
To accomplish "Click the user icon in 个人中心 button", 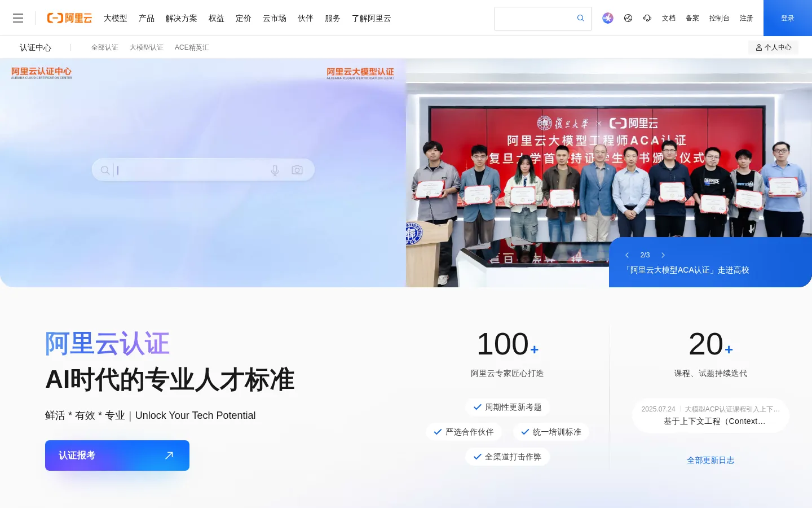I will point(759,47).
